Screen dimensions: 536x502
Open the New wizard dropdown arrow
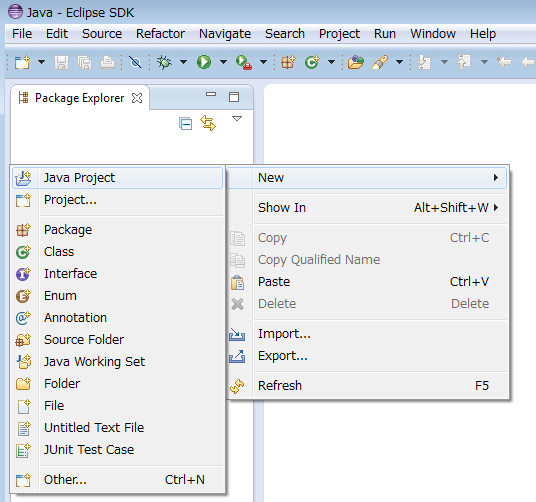(x=41, y=62)
